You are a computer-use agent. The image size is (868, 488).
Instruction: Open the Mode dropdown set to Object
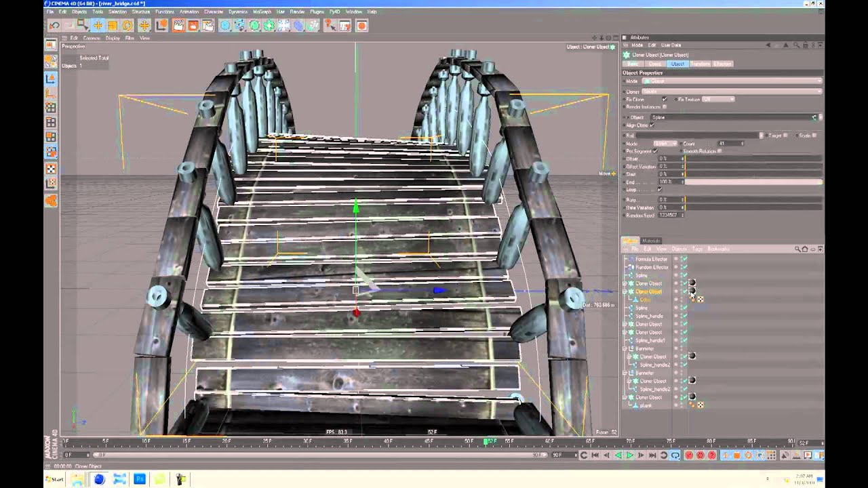[x=732, y=81]
